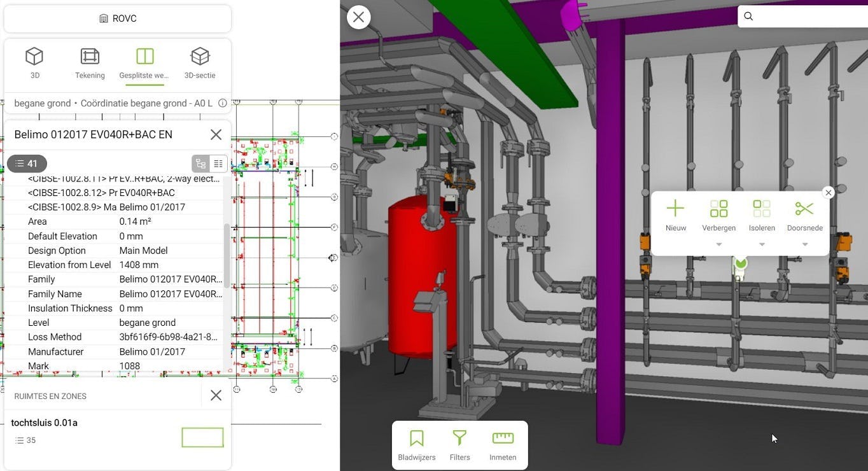This screenshot has height=471, width=868.
Task: Toggle the tochtsluis 0.01a zone outline
Action: (x=202, y=437)
